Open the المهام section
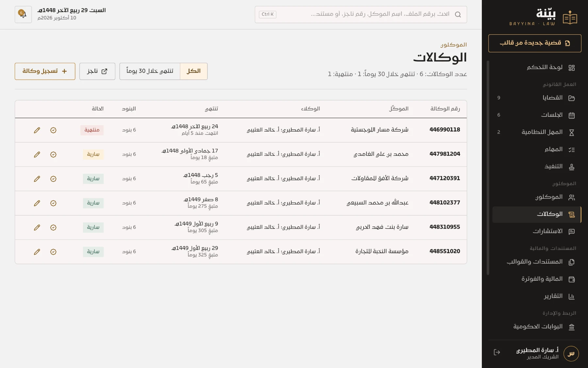588x368 pixels. pos(536,149)
